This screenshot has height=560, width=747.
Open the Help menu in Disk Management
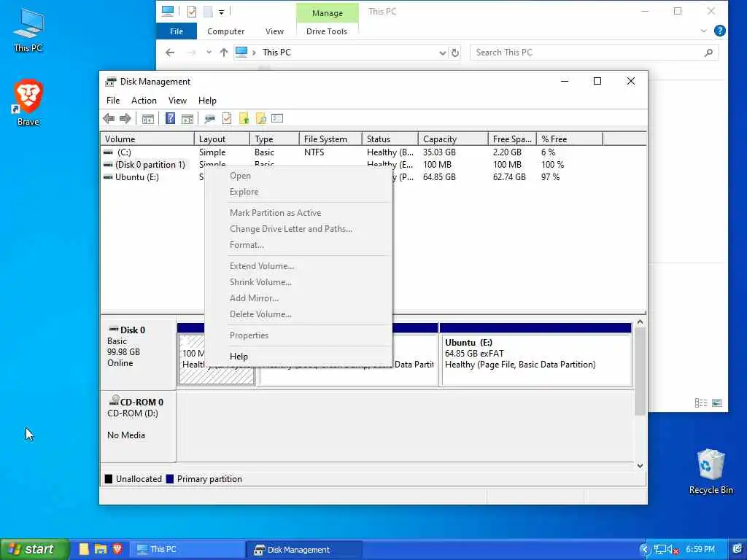pyautogui.click(x=207, y=101)
